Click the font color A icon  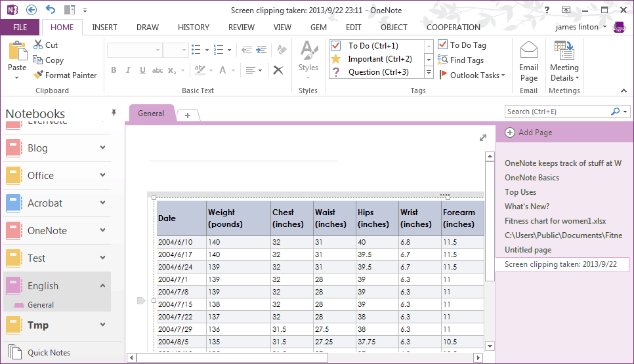pos(222,70)
